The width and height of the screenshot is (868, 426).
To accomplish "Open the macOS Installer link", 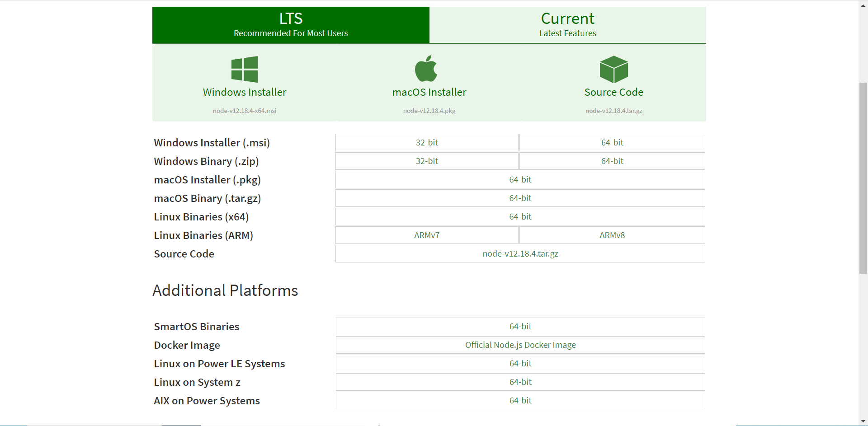I will [x=429, y=92].
